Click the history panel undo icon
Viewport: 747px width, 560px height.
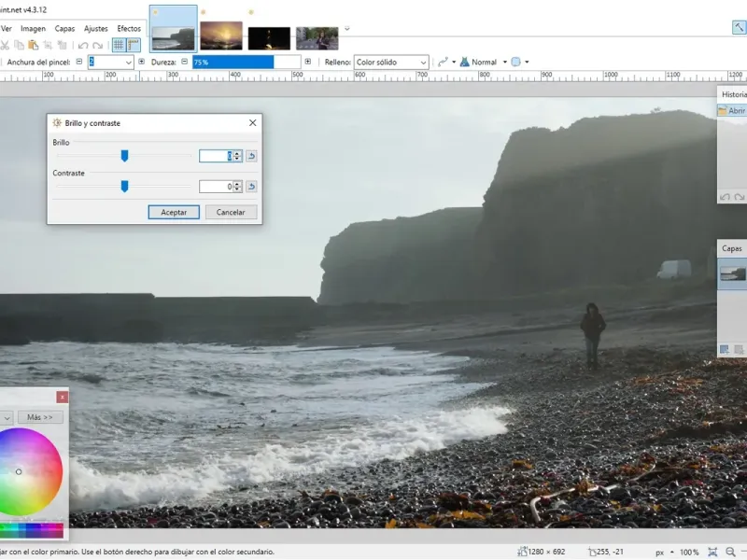click(726, 197)
